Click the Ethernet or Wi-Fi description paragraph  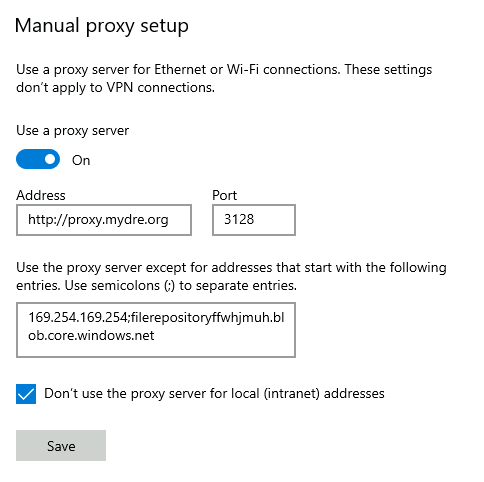tap(224, 78)
